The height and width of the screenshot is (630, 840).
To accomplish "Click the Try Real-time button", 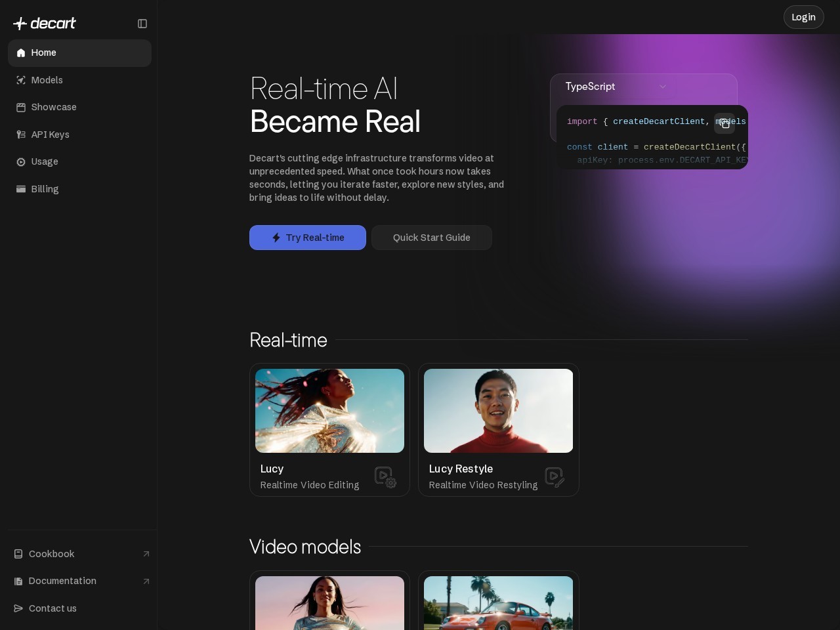I will 308,238.
